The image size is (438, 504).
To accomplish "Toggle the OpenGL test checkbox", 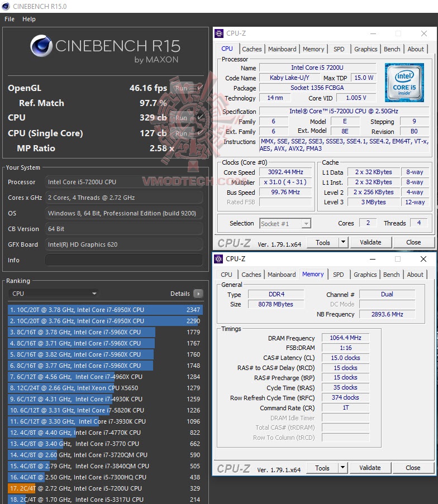I will pos(199,88).
